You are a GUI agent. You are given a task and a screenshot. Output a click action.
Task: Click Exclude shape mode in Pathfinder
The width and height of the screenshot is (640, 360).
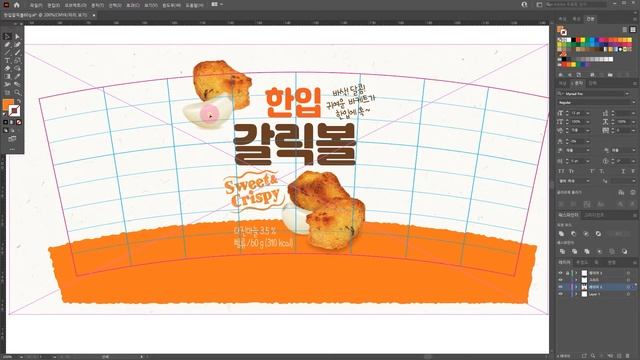click(598, 233)
